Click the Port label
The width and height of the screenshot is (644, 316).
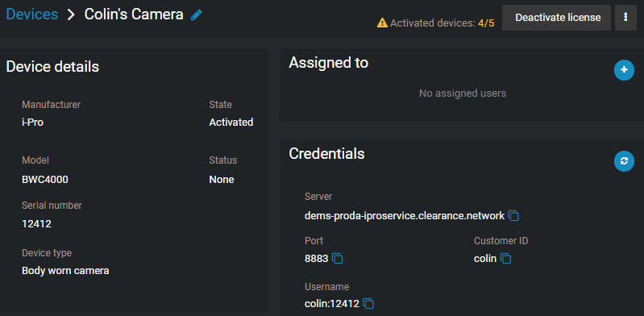click(x=314, y=241)
